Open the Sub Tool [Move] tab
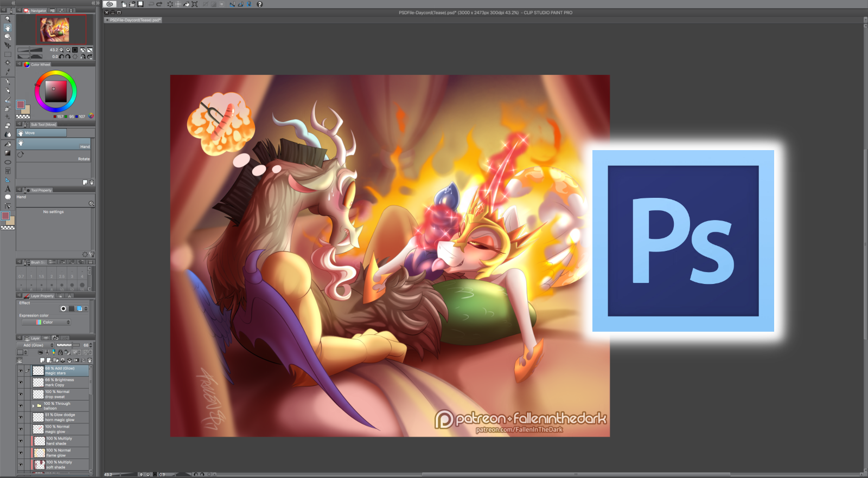The image size is (868, 478). click(40, 124)
